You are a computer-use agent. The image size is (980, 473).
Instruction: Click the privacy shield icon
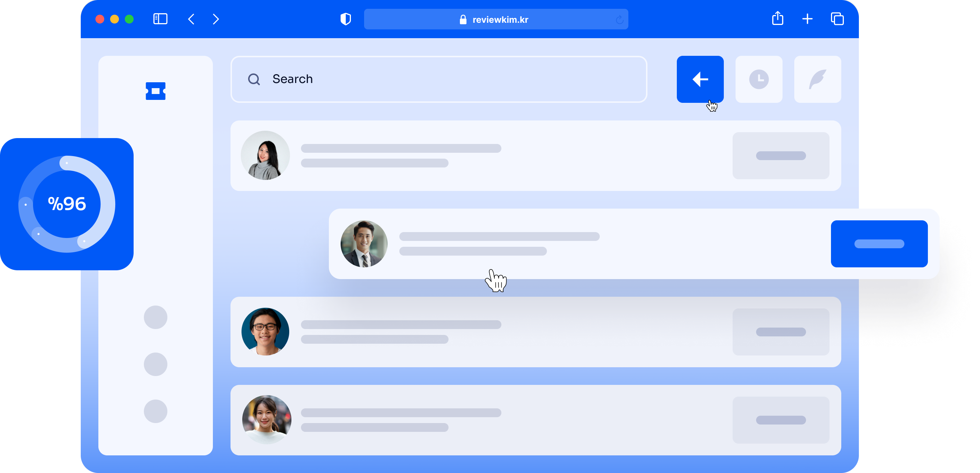point(345,19)
